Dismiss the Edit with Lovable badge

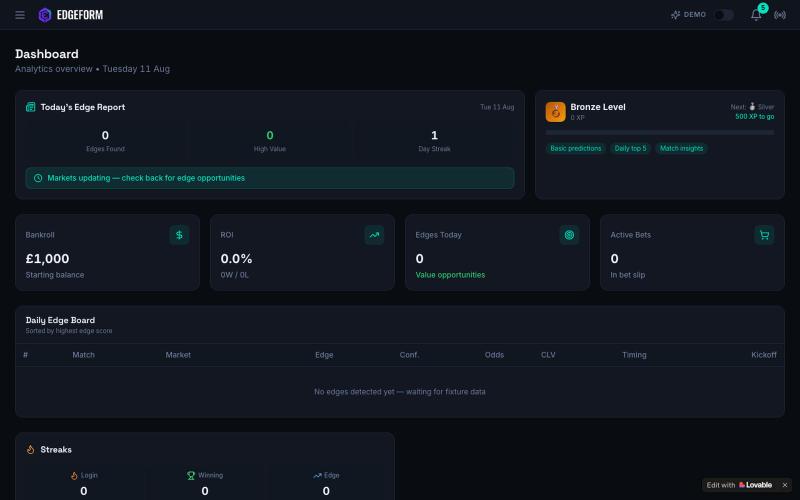785,485
